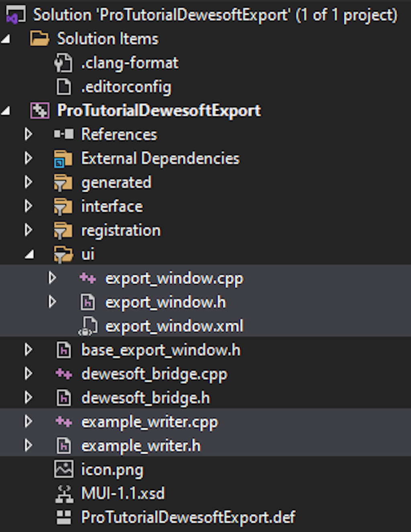Select the 'dewesoft_bridge.cpp' file name
Viewport: 411px width, 532px height.
pos(154,374)
